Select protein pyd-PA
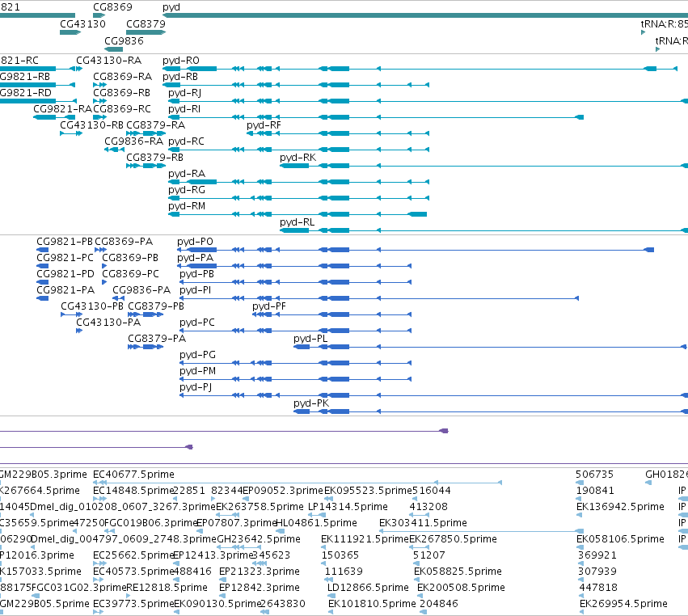The height and width of the screenshot is (616, 688). point(196,258)
